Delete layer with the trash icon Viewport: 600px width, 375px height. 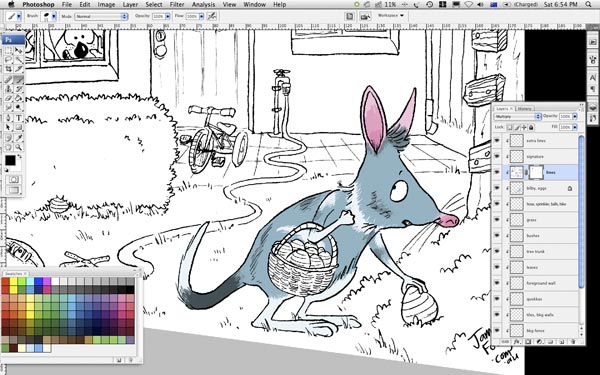pos(573,341)
